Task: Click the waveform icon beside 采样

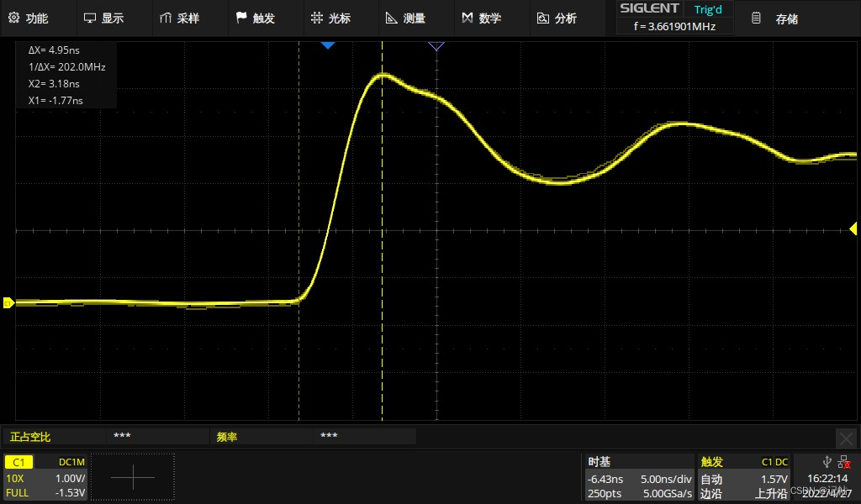Action: tap(166, 18)
